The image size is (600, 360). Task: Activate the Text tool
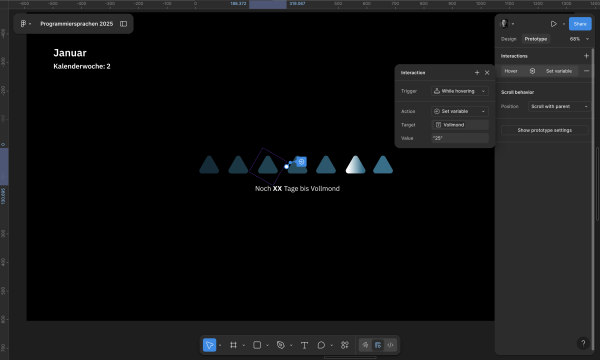click(304, 345)
